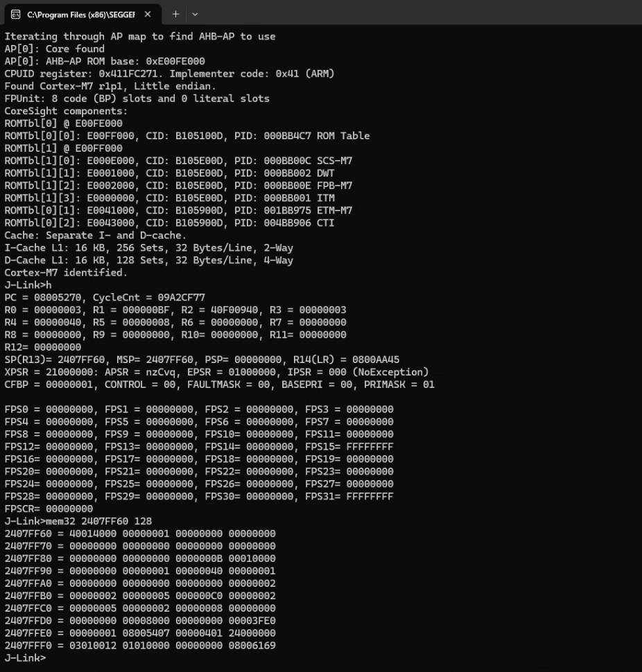Click the ROMTbl[0] @ E00FE000 entry
642x672 pixels.
(x=62, y=123)
